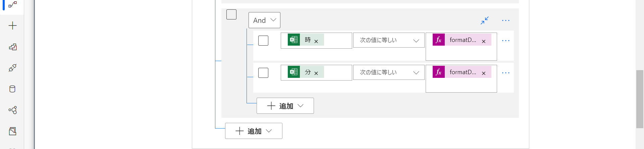Open the Templates icon in sidebar
The image size is (644, 149).
tap(12, 47)
